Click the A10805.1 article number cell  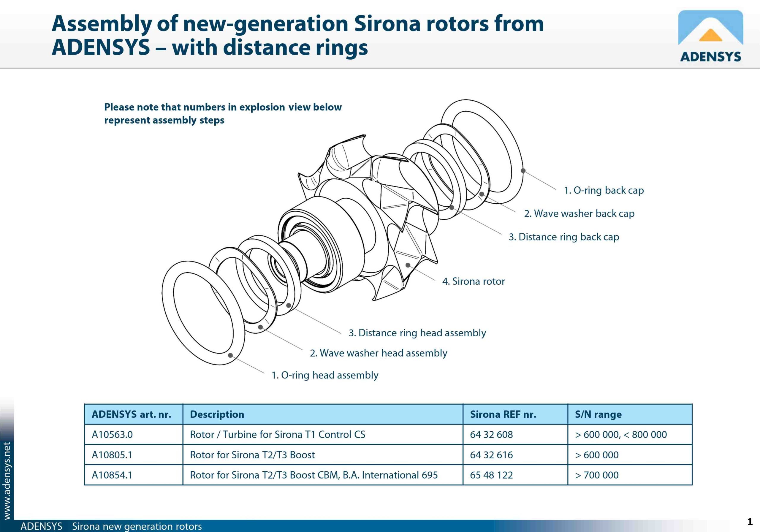[112, 455]
